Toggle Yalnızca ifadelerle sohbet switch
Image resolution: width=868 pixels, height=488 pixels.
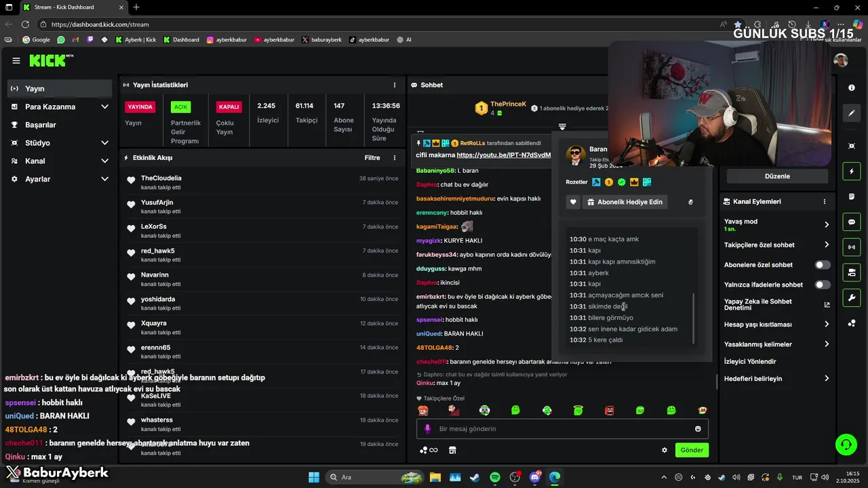pos(823,285)
